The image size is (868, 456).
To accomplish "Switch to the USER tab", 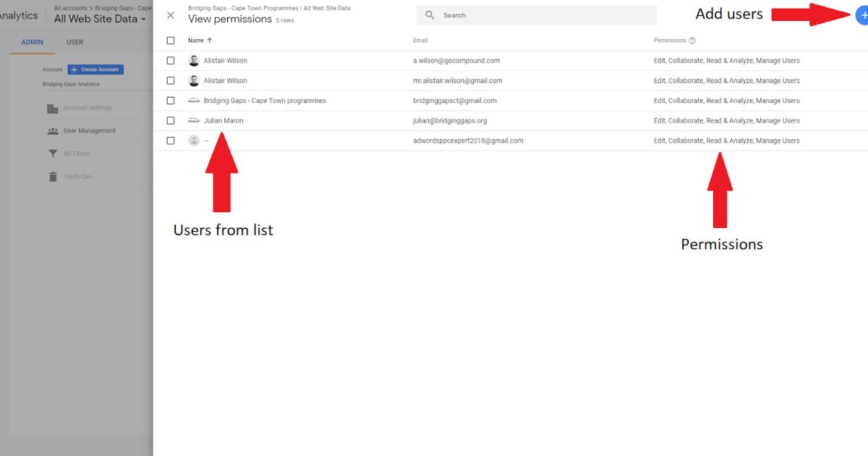I will point(76,42).
